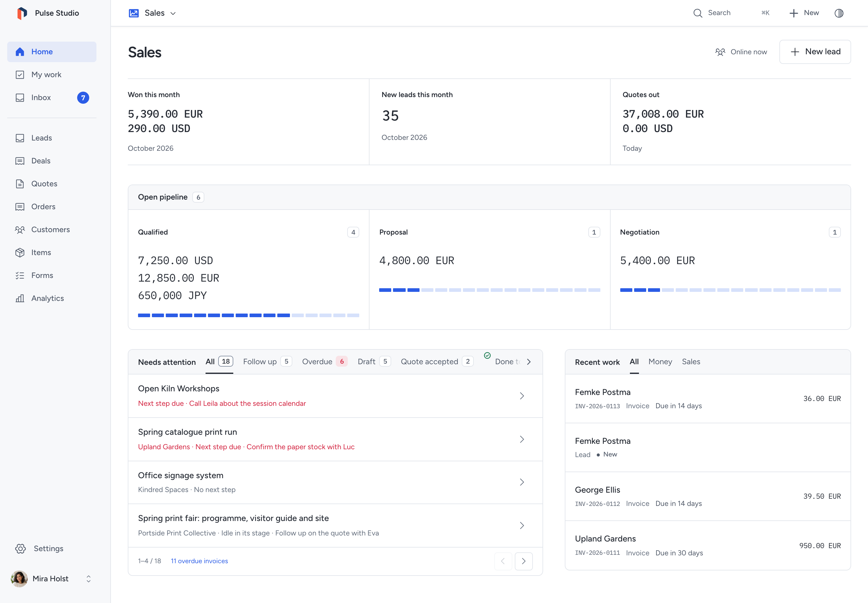Go to next page of Needs attention
868x603 pixels.
[x=524, y=561]
